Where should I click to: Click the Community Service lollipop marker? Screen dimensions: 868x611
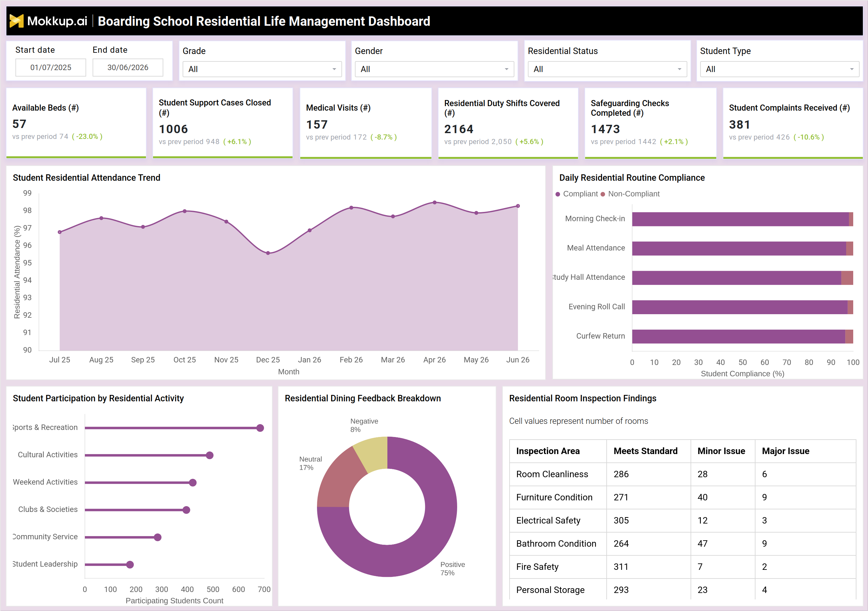pyautogui.click(x=158, y=537)
